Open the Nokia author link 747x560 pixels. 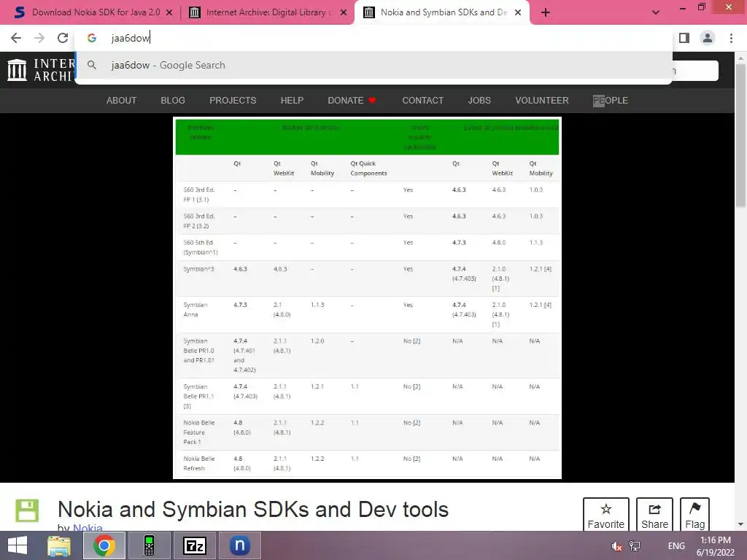pos(88,526)
